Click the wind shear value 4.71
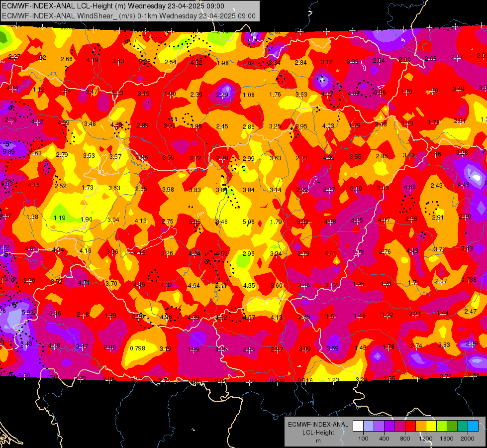Viewport: 487px width, 448px height. pyautogui.click(x=84, y=283)
